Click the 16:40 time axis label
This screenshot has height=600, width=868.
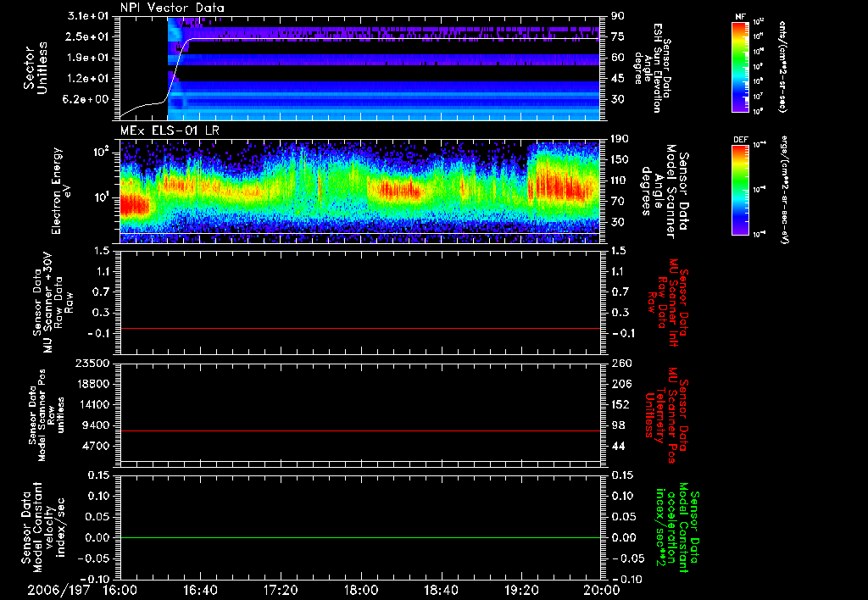point(200,590)
